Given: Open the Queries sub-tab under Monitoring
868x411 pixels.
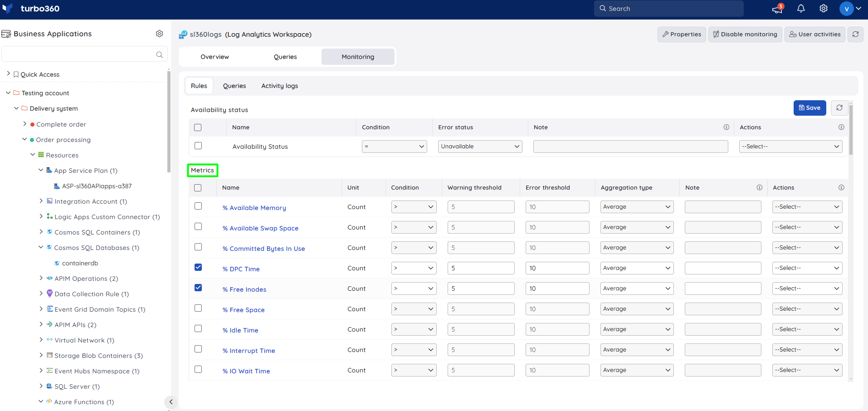Looking at the screenshot, I should (234, 86).
